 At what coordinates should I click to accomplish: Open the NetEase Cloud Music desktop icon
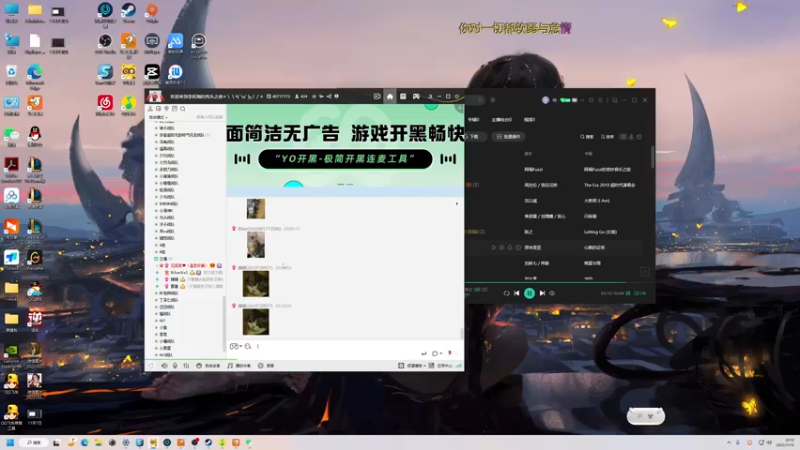(x=105, y=105)
